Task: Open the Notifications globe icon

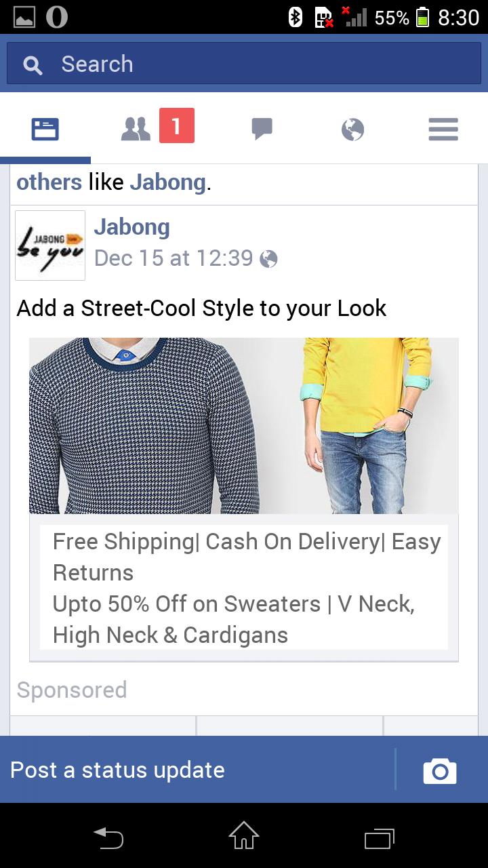Action: [x=352, y=129]
